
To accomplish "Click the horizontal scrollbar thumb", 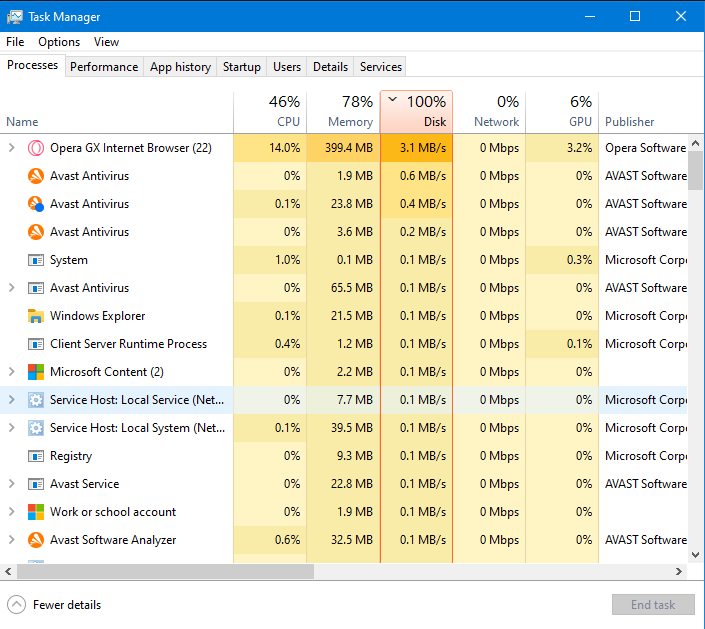I will (x=165, y=571).
